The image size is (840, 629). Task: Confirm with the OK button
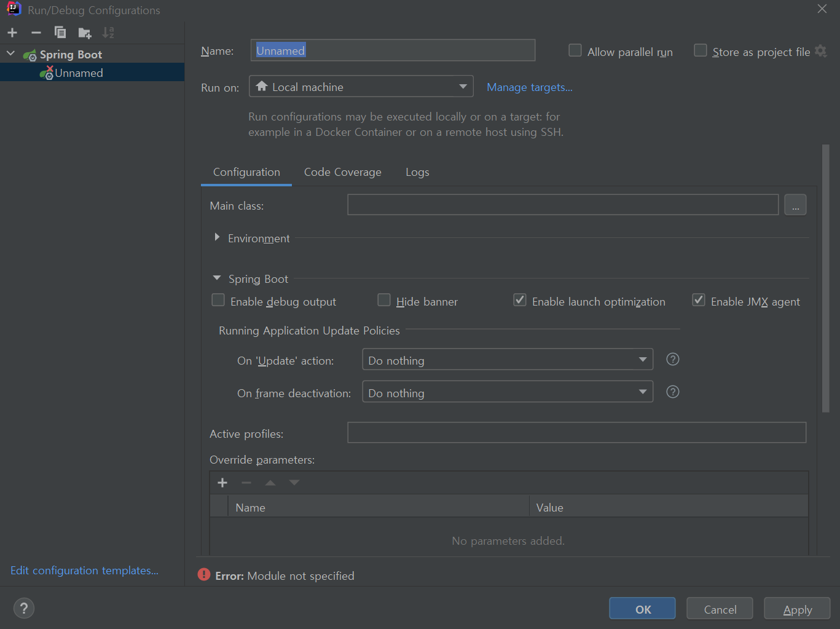pyautogui.click(x=643, y=609)
